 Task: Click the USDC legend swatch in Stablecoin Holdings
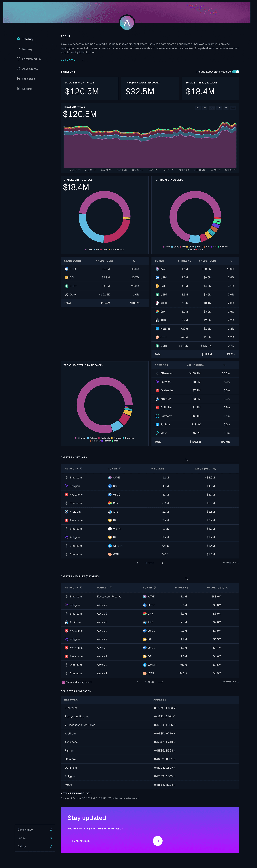86,250
